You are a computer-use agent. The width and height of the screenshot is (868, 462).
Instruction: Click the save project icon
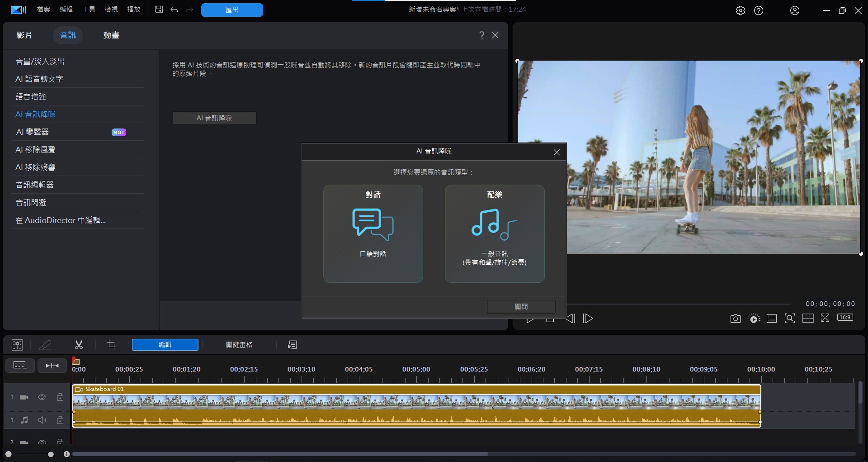tap(159, 10)
